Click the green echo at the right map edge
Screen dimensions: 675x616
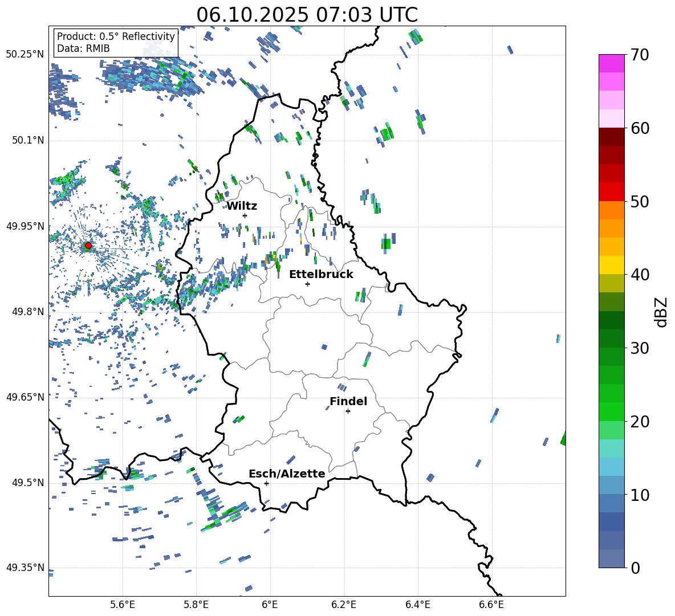coord(563,438)
